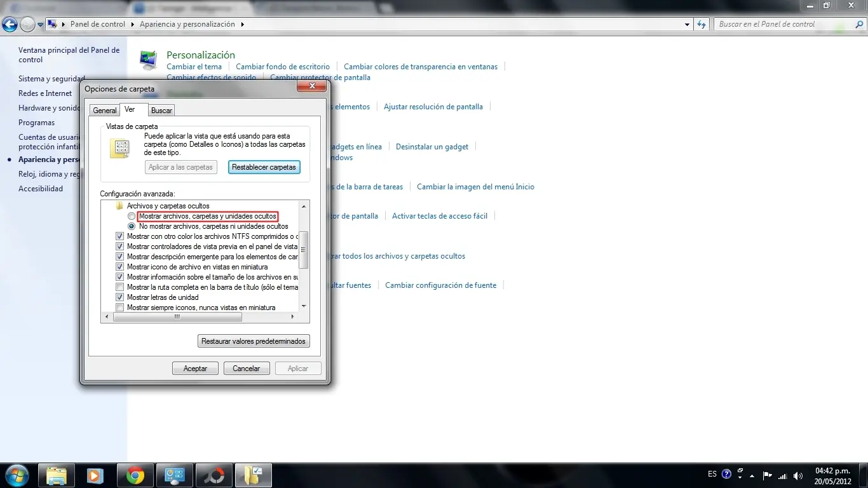The height and width of the screenshot is (488, 868).
Task: Go to 'Ventana principal del Panel de control'
Action: coord(69,55)
